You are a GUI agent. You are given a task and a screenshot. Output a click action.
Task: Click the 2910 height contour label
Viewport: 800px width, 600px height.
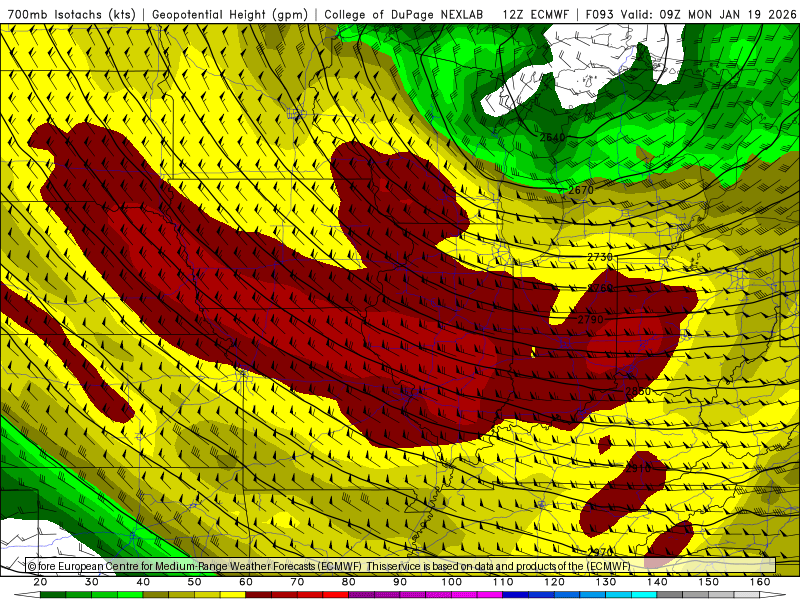point(638,468)
